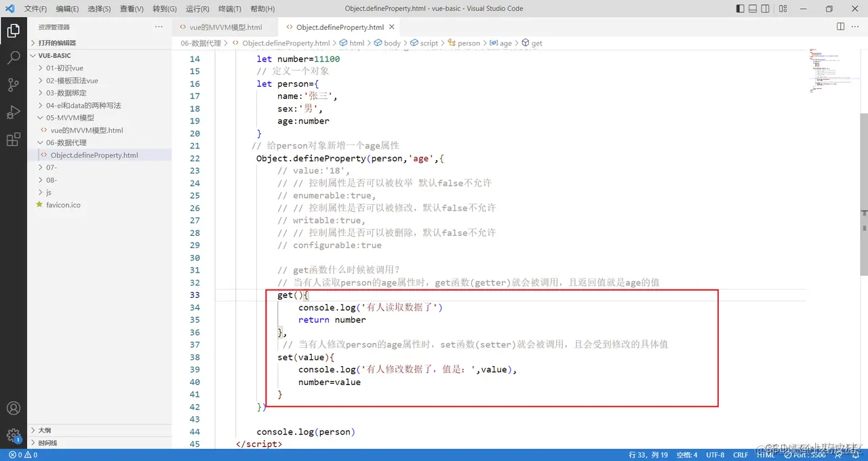Open the 运行(R) menu
Image resolution: width=868 pixels, height=461 pixels.
coord(197,9)
